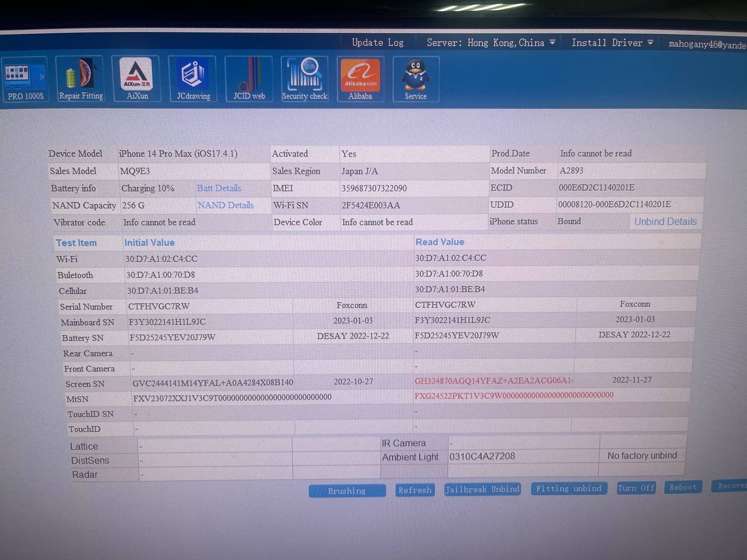Open the Service penguin icon
This screenshot has width=747, height=560.
pos(416,79)
